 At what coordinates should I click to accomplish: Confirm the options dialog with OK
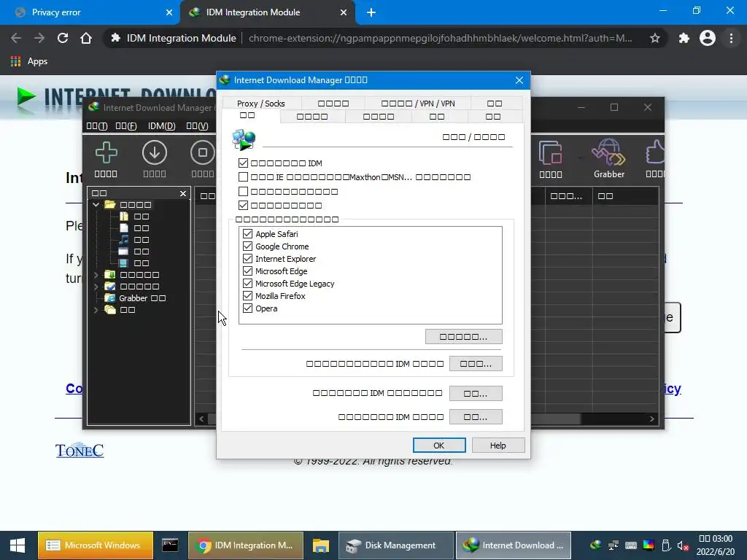tap(438, 446)
